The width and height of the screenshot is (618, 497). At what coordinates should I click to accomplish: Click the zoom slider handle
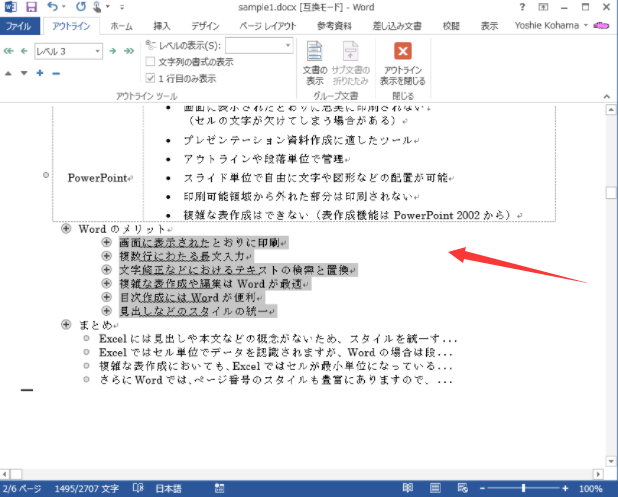click(523, 488)
